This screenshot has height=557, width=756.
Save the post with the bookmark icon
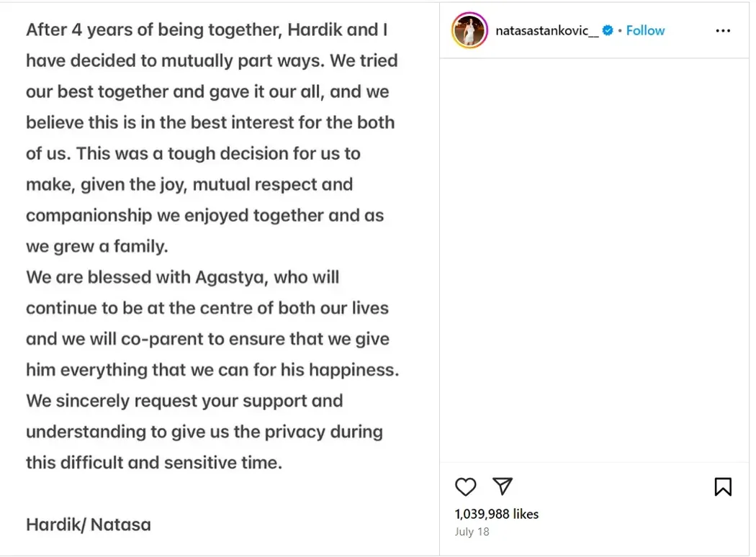click(x=722, y=487)
